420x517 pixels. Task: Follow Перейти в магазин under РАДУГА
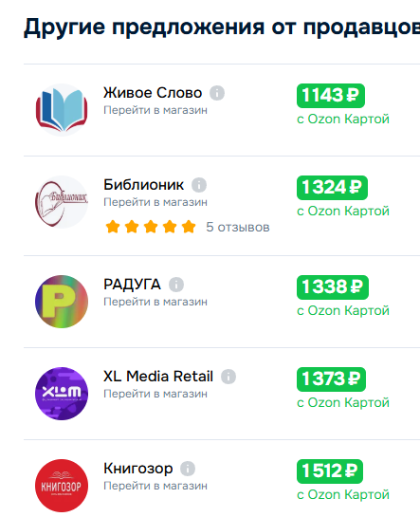(155, 302)
